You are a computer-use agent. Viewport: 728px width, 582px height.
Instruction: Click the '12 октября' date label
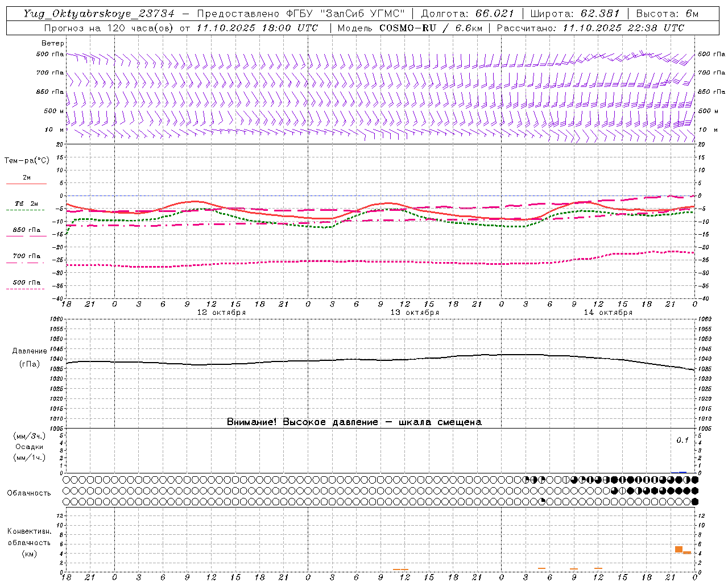pyautogui.click(x=221, y=313)
